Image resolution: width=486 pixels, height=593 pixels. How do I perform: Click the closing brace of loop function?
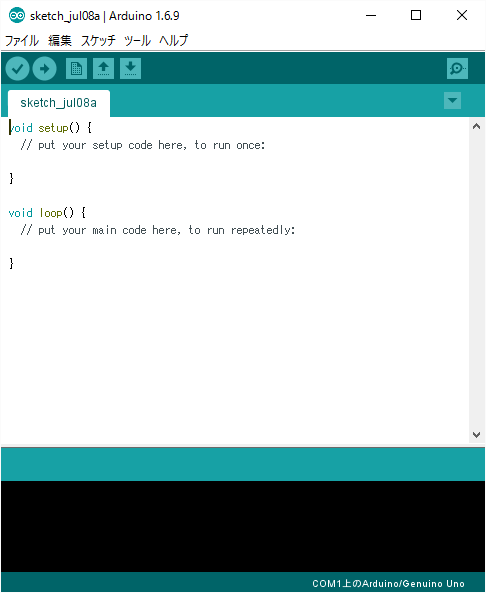coord(11,263)
